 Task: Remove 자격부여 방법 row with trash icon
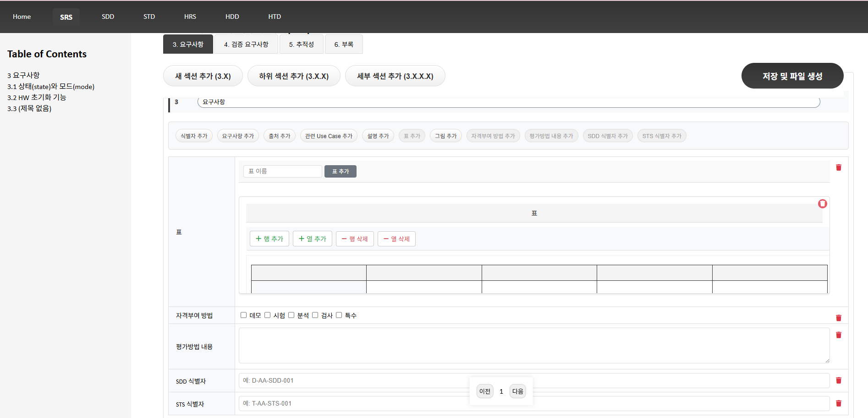point(839,318)
